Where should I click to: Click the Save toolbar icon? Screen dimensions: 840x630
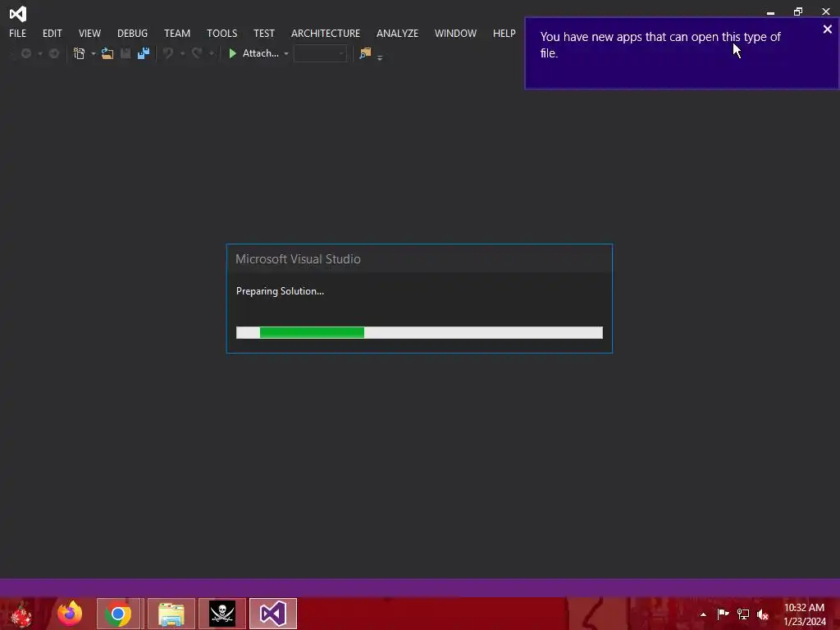126,53
